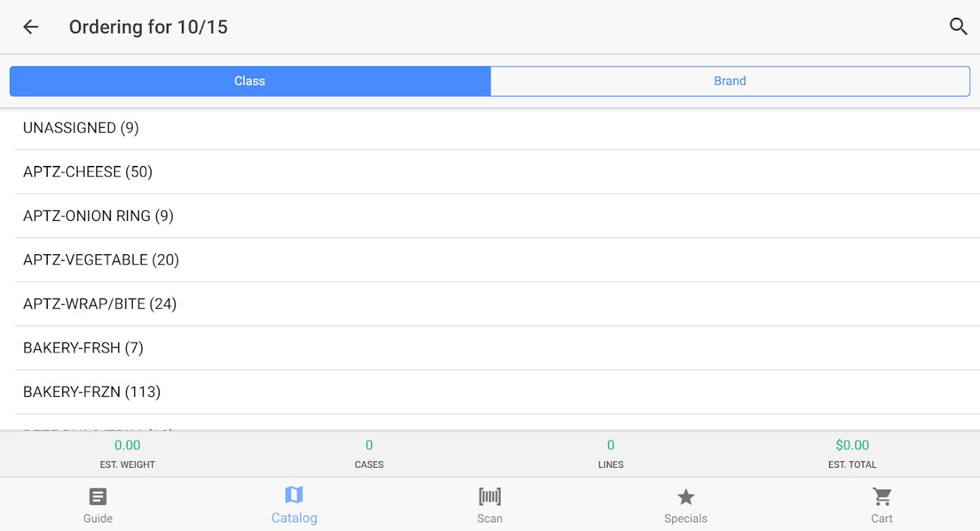Select BAKERY-FRSH (7) category
The image size is (980, 531).
[x=83, y=348]
